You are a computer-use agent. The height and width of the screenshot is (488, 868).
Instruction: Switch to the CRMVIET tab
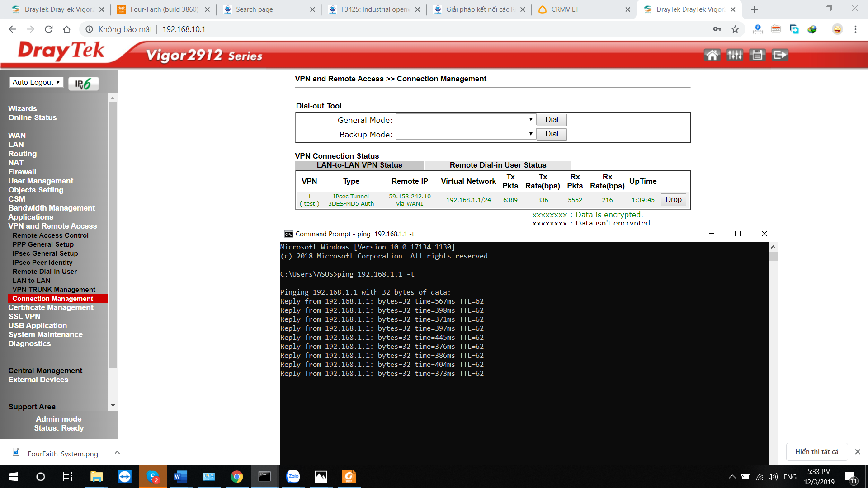tap(584, 9)
